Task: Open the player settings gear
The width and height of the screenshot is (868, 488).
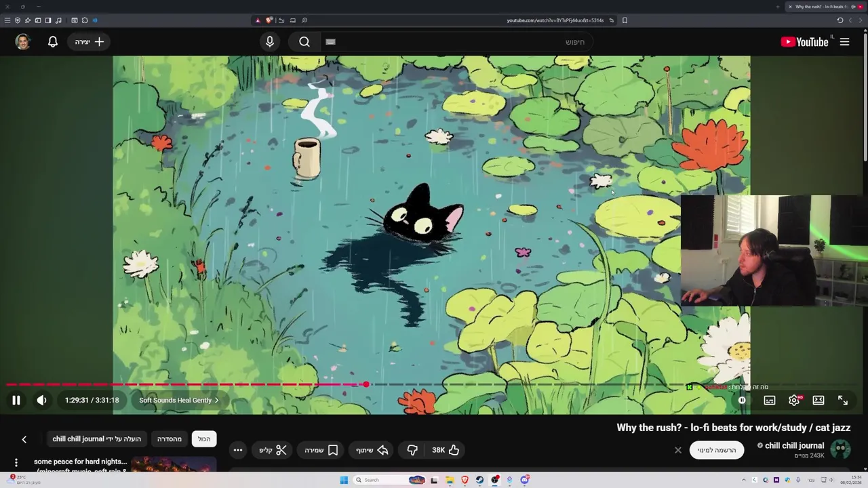Action: coord(794,401)
